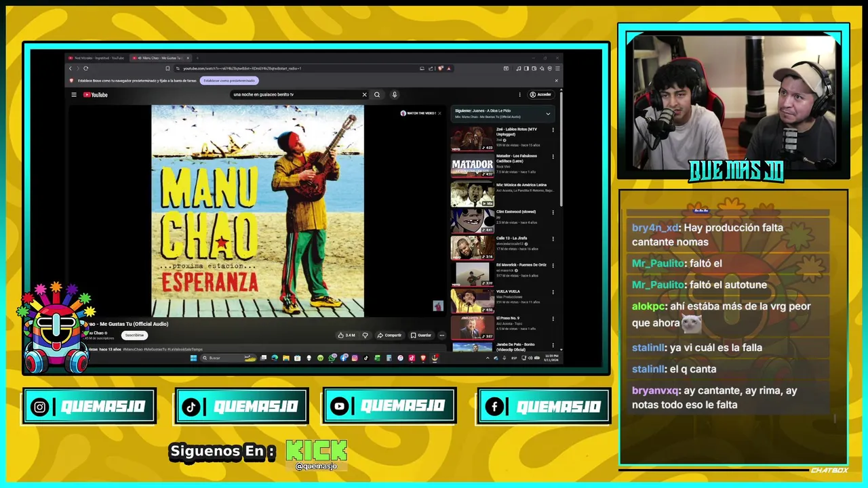Click the YouTube QUEMASJO overlay badge

pos(389,405)
